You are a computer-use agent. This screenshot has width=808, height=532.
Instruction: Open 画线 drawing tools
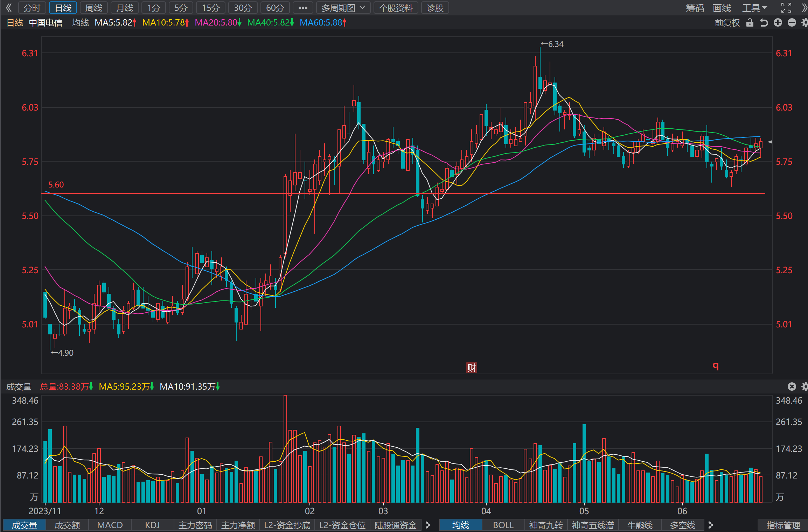722,8
